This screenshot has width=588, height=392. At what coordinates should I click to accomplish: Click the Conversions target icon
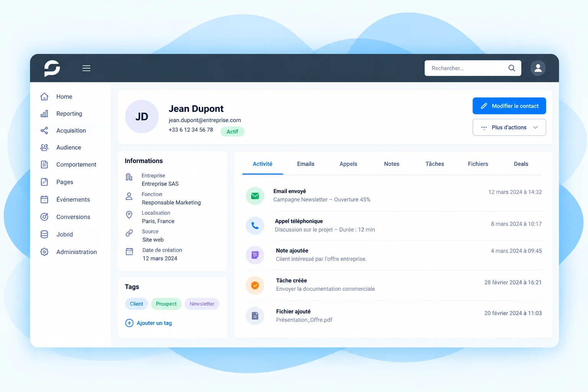(x=44, y=217)
